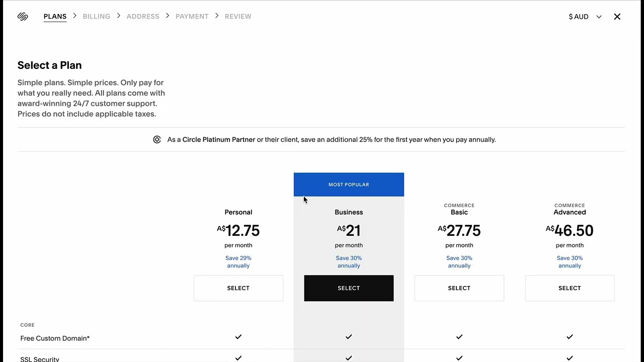Click 'Save 29% annually' under Personal

[238, 262]
